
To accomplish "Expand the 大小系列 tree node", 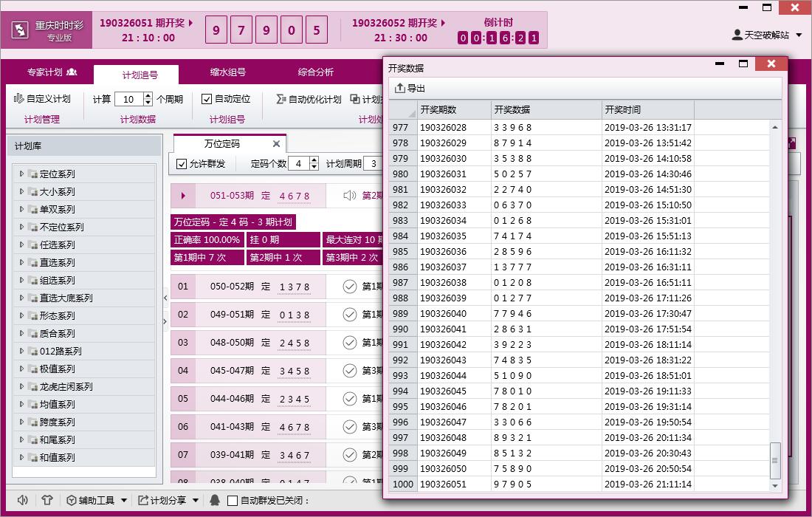I will (21, 191).
